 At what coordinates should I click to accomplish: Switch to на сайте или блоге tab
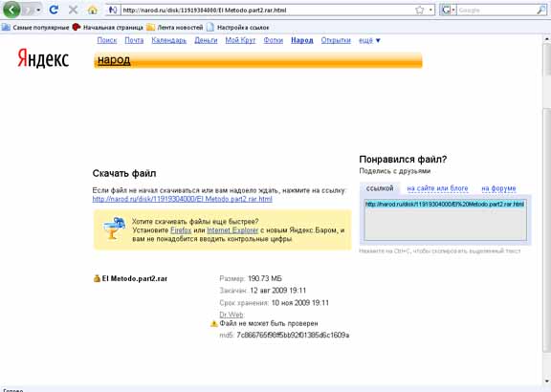[x=437, y=188]
